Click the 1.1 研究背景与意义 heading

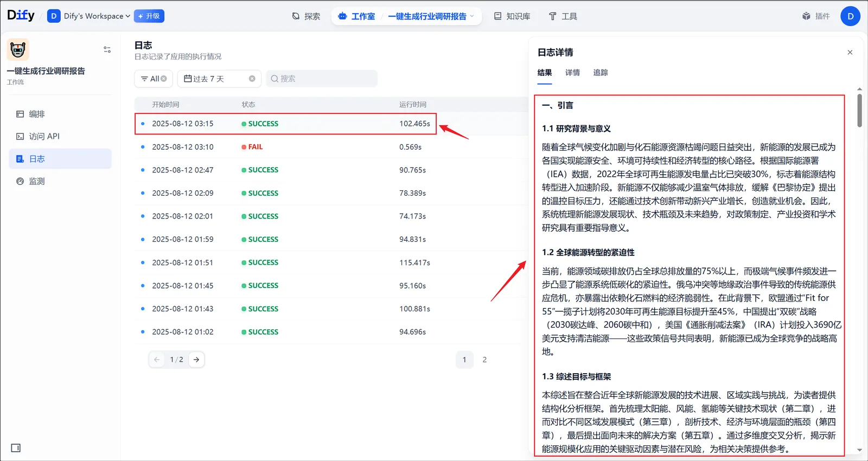point(576,129)
